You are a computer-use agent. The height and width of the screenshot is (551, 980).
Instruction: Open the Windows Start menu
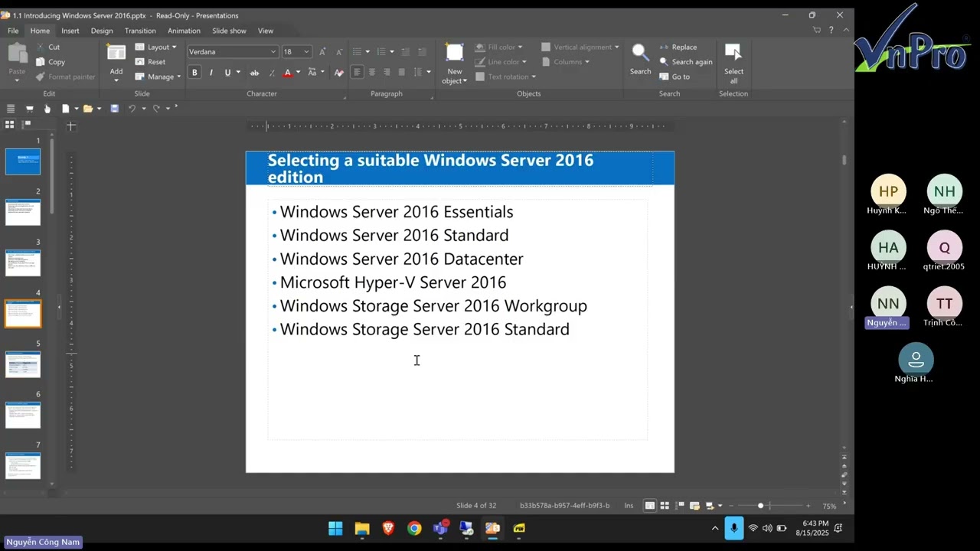point(335,528)
